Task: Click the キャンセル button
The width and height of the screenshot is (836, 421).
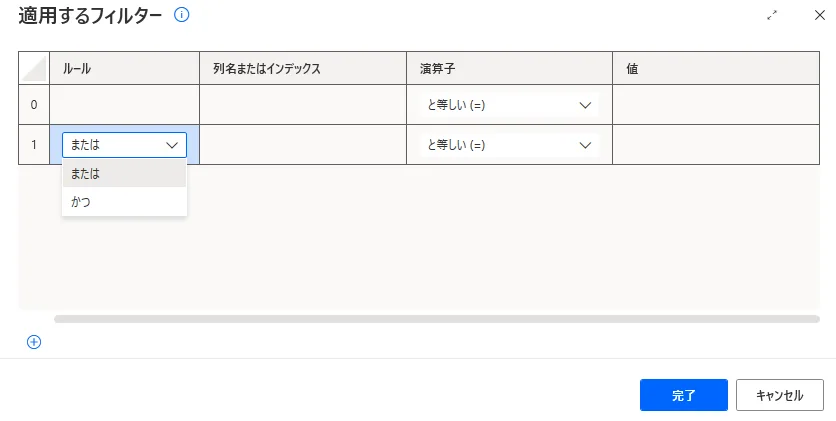Action: pos(779,395)
